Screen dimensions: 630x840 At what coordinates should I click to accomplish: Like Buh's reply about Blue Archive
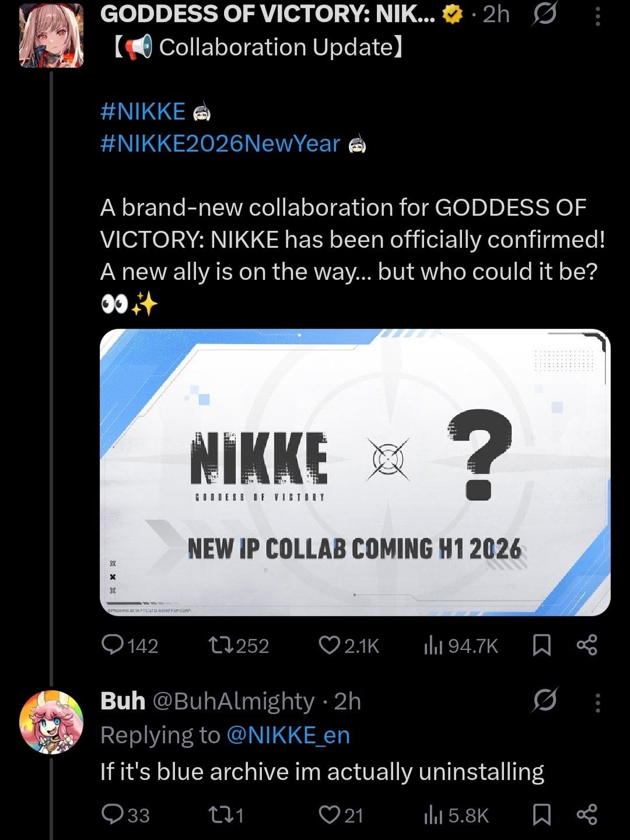click(x=330, y=815)
